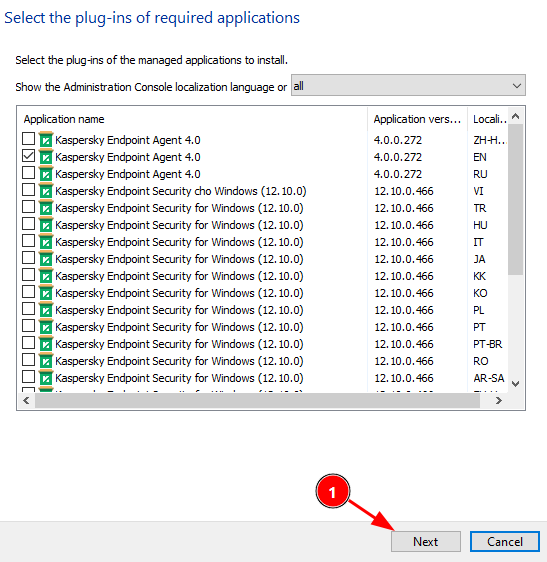Select the Endpoint Security for Windows KK checkbox
This screenshot has width=547, height=562.
[28, 275]
